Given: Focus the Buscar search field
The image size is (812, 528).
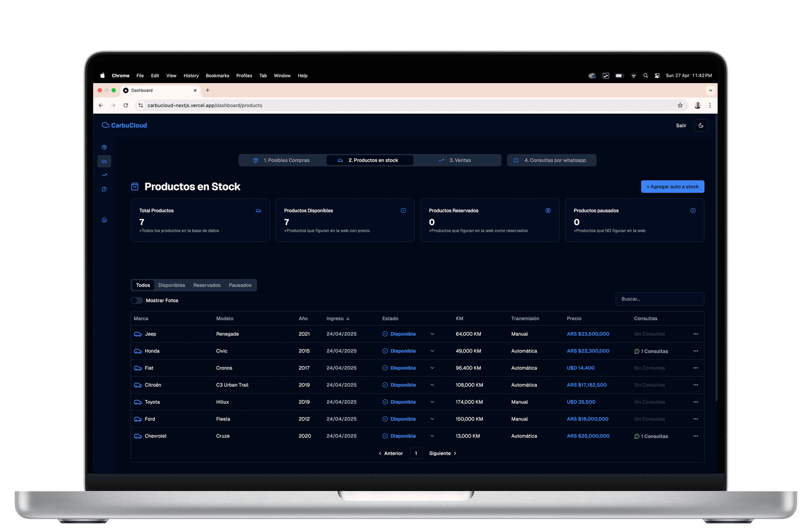Looking at the screenshot, I should click(659, 299).
